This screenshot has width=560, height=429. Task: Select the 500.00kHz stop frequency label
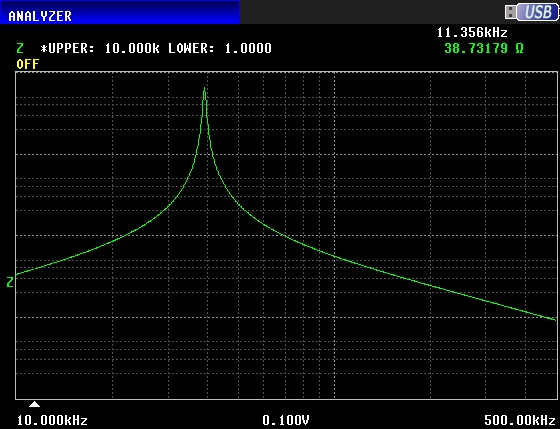pos(520,420)
